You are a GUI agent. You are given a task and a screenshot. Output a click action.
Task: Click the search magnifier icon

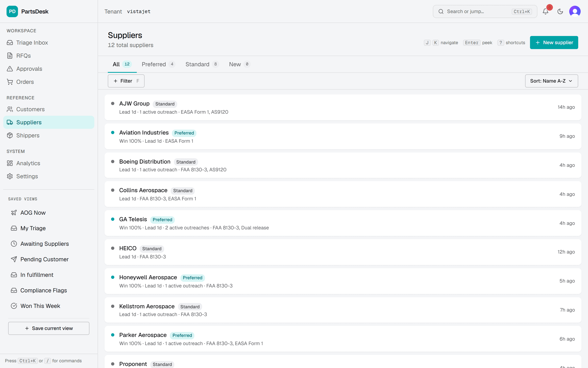[x=441, y=11]
